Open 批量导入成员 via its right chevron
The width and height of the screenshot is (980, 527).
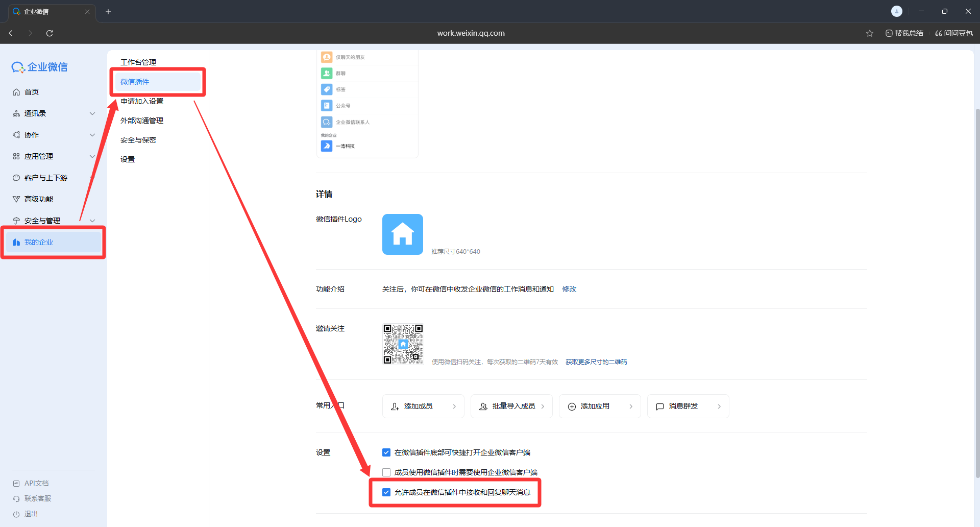[x=543, y=406]
